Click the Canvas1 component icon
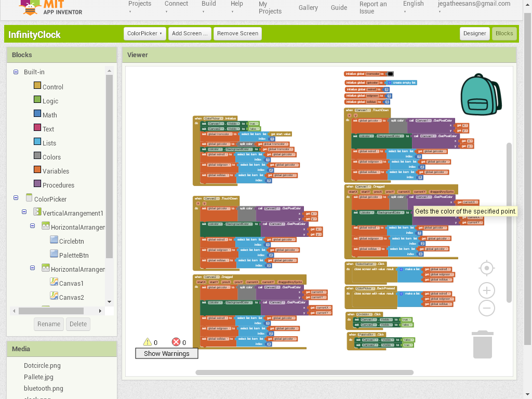 click(54, 282)
